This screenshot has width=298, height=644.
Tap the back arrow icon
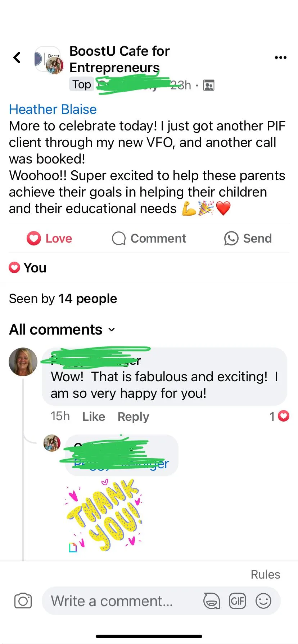17,57
